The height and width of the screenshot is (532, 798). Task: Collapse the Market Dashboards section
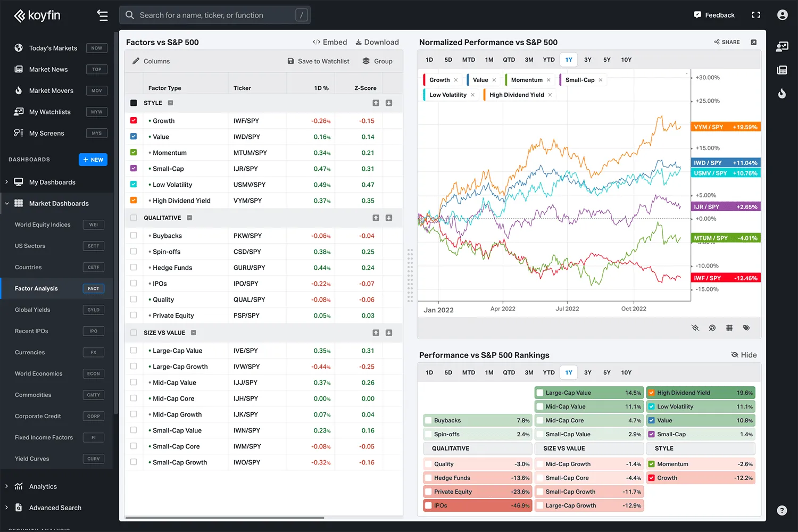pos(6,203)
